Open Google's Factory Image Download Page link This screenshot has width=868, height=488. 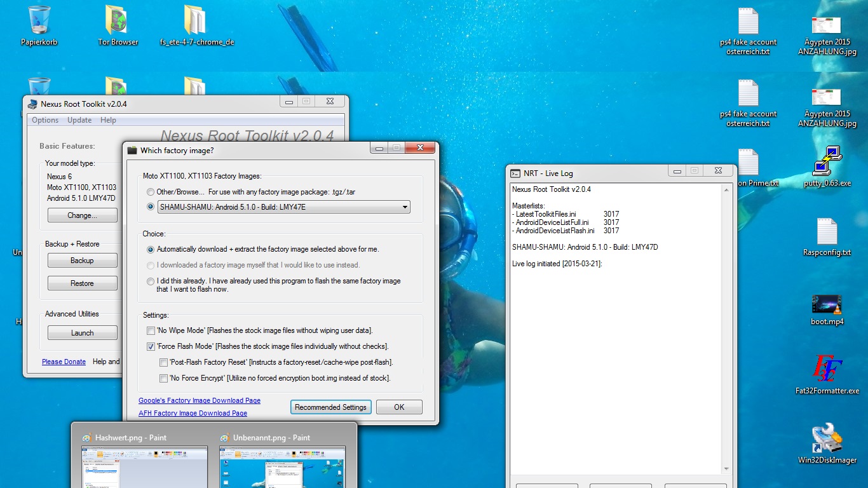(200, 400)
